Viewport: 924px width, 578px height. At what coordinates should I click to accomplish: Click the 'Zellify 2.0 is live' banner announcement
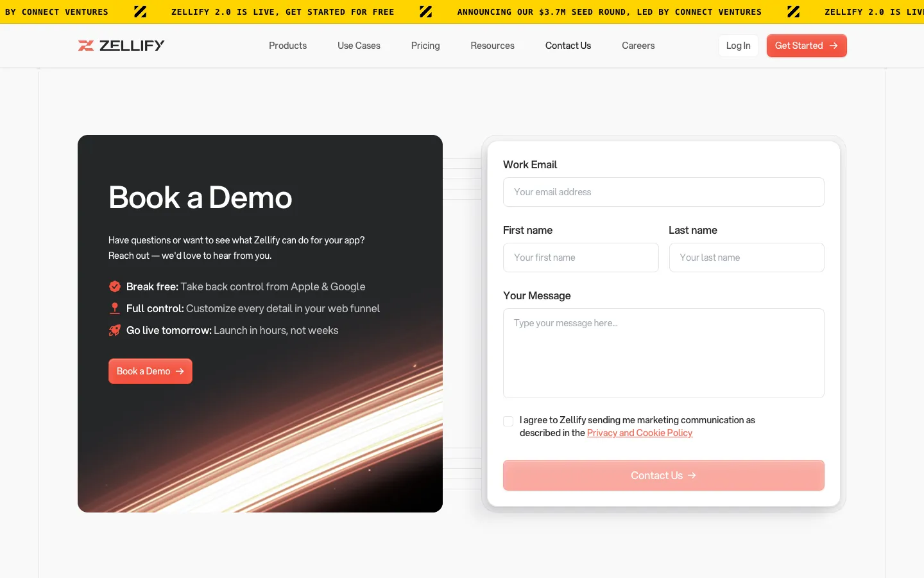coord(282,12)
